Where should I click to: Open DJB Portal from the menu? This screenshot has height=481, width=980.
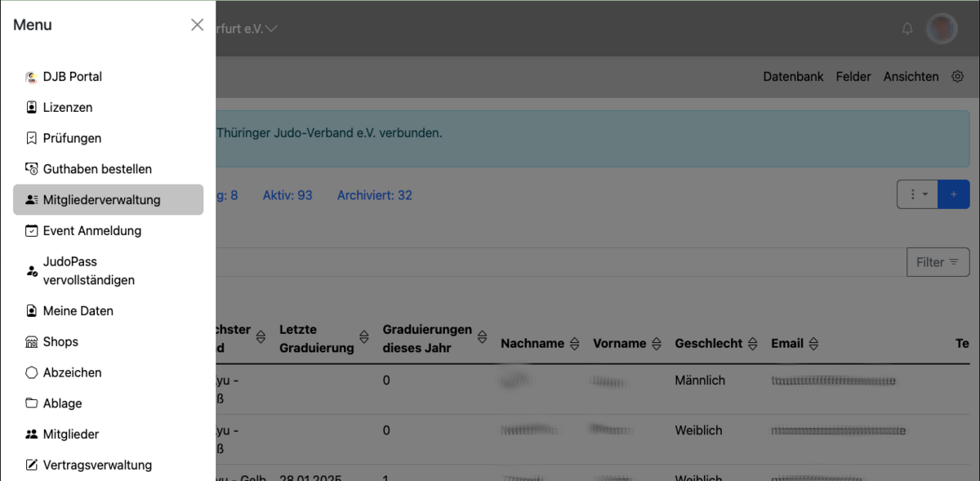tap(72, 77)
